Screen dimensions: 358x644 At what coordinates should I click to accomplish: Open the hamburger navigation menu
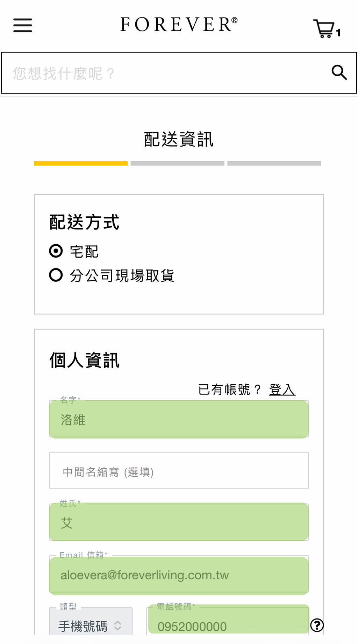[23, 25]
